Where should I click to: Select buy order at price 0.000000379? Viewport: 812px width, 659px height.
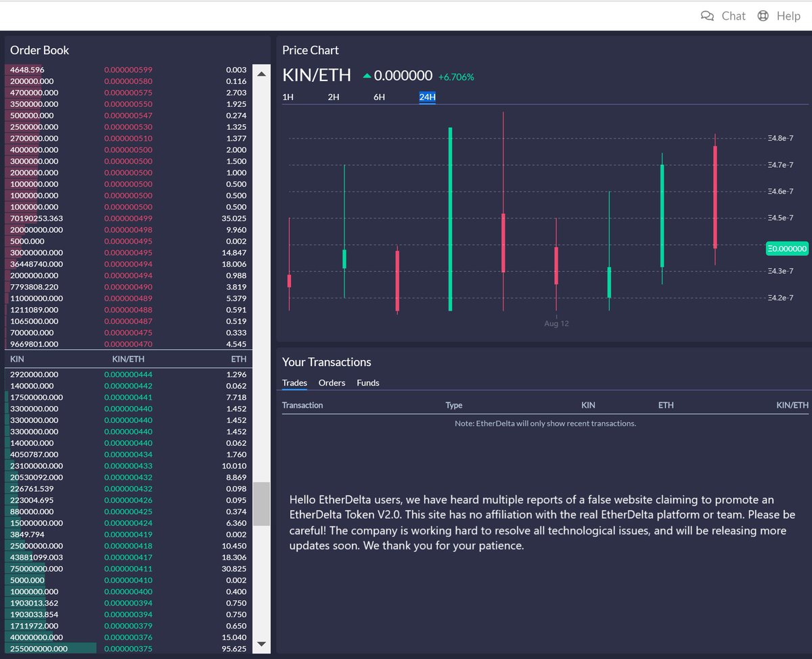(x=129, y=626)
